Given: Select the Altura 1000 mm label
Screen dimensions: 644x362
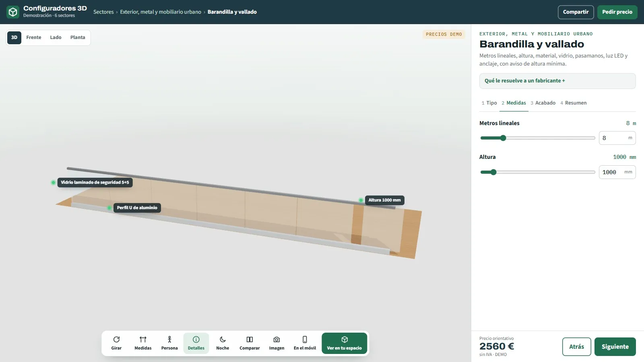Looking at the screenshot, I should point(384,200).
